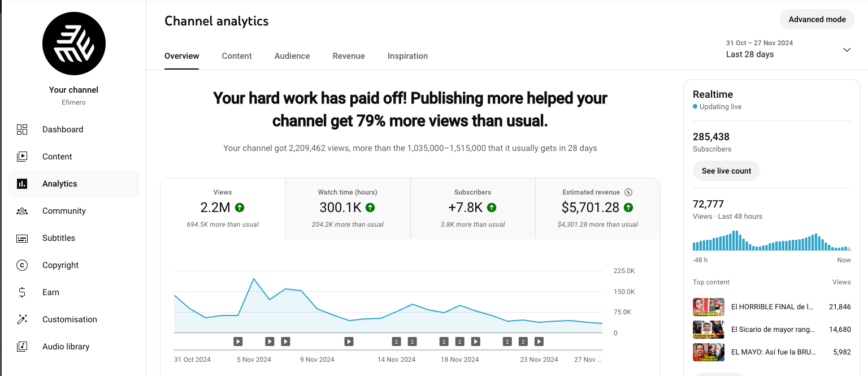Select the Subscribers metric card

473,208
